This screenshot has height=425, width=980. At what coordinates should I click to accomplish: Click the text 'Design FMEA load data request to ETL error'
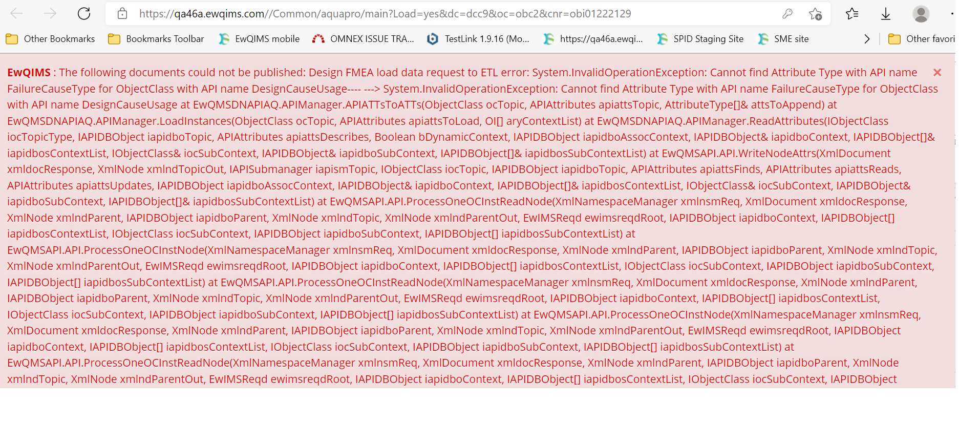coord(418,73)
